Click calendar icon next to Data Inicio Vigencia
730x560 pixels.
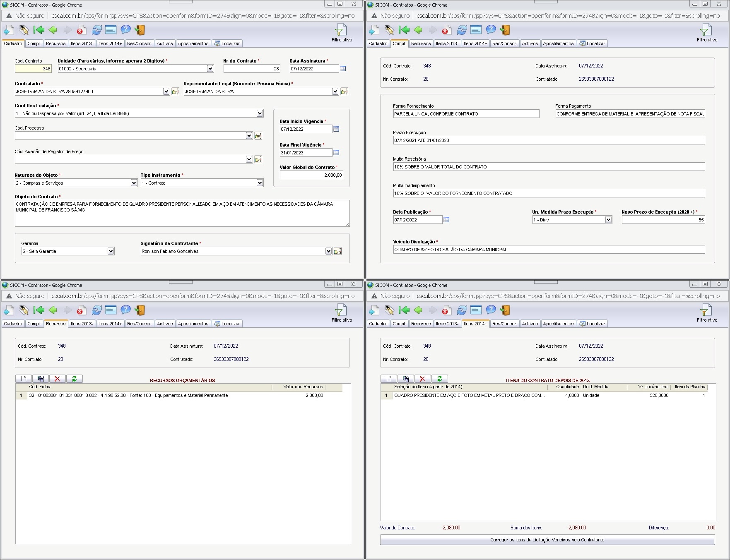[x=336, y=129]
